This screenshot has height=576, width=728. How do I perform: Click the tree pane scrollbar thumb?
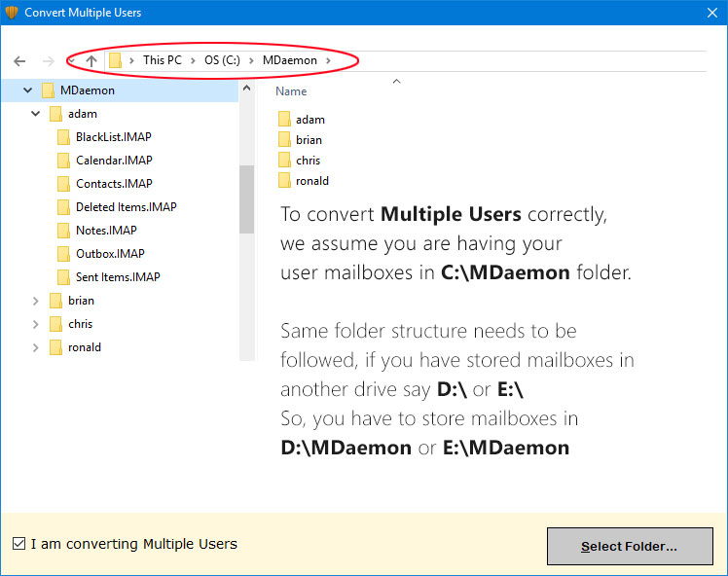click(x=247, y=199)
